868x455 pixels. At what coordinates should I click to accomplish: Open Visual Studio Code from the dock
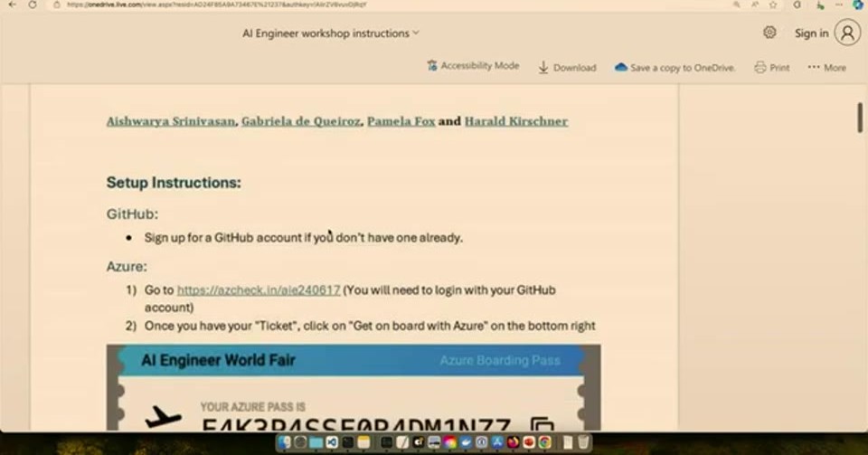click(x=332, y=442)
